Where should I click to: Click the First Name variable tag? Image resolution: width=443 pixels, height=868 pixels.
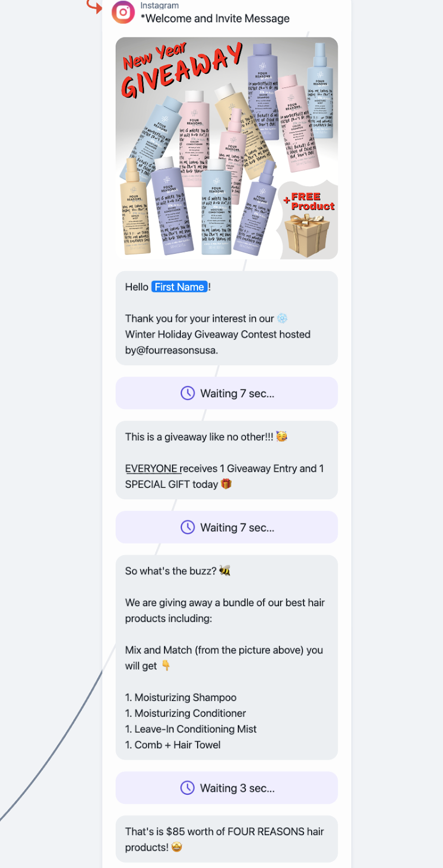179,287
